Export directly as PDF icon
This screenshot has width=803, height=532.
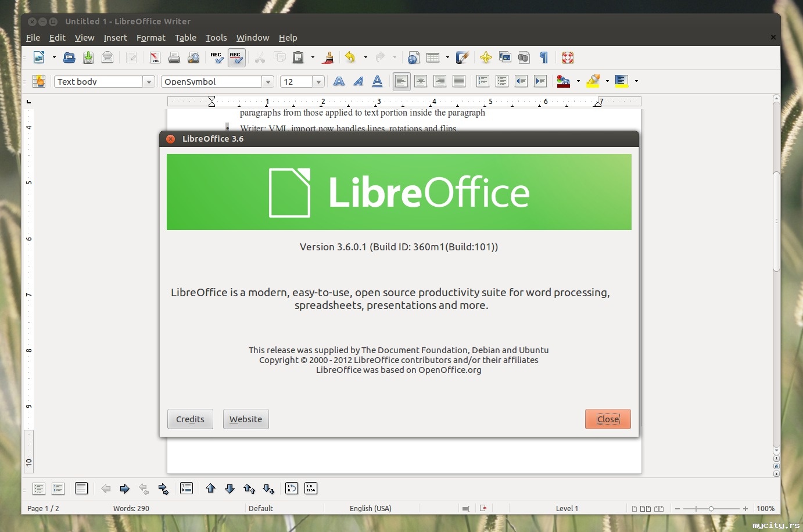[x=155, y=57]
